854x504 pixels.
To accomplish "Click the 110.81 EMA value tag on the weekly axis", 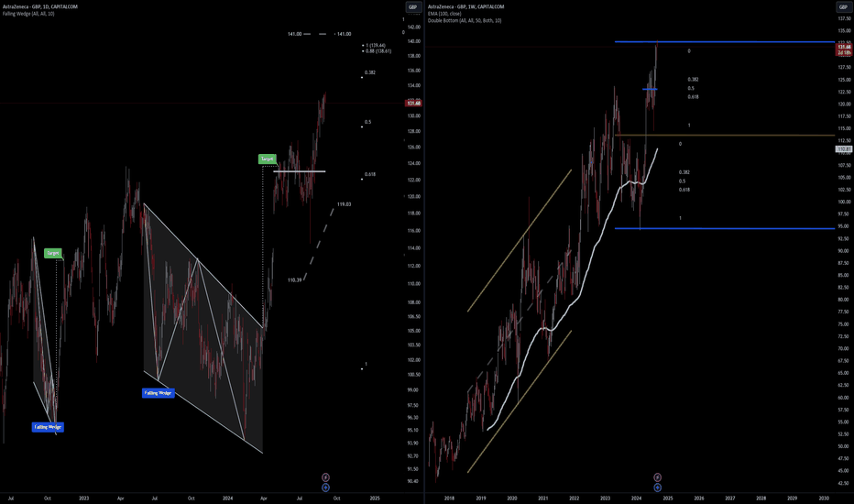I will (844, 148).
